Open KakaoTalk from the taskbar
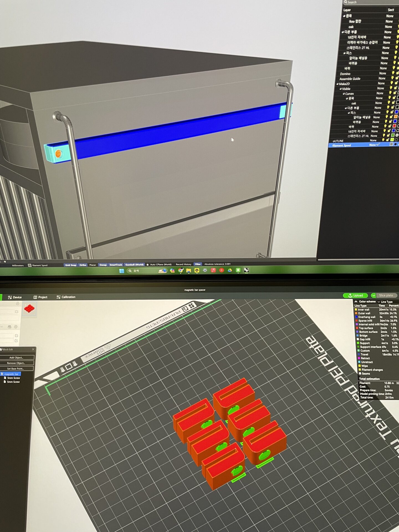The image size is (399, 532). (197, 270)
